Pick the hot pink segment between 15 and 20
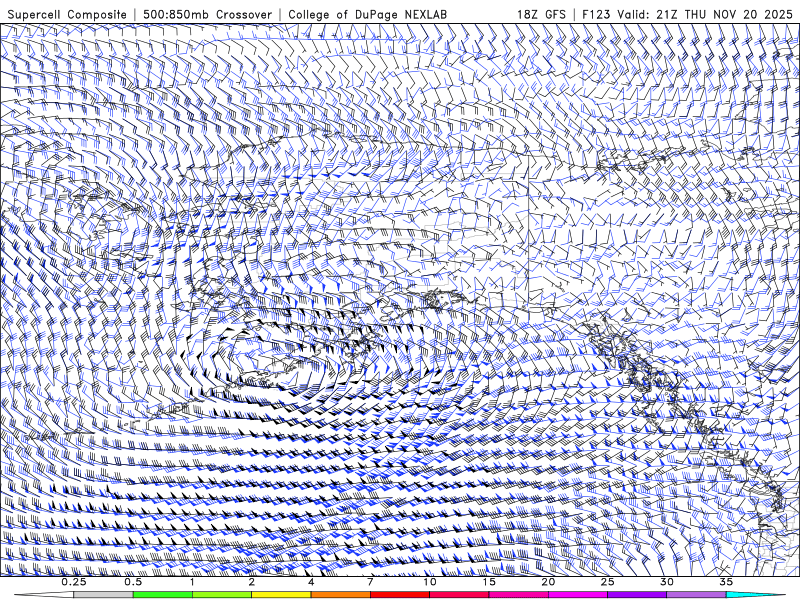 518,595
